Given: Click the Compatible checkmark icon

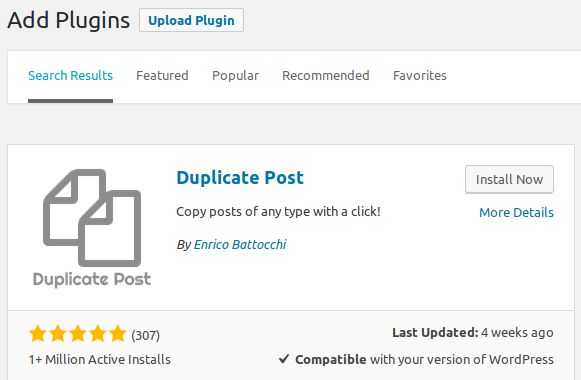Looking at the screenshot, I should tap(284, 359).
